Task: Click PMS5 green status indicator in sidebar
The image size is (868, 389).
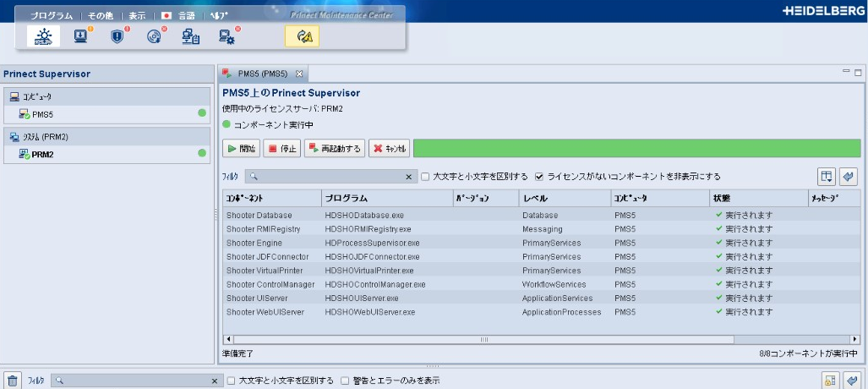Action: [x=202, y=113]
